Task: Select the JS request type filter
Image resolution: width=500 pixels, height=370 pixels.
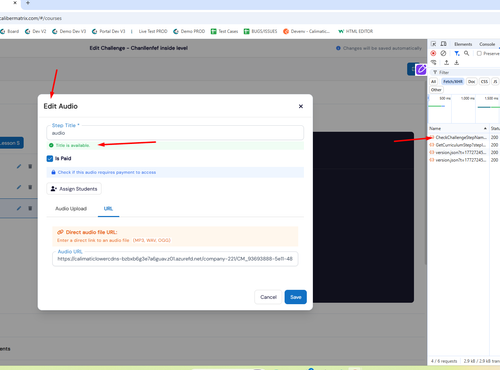Action: [x=495, y=82]
